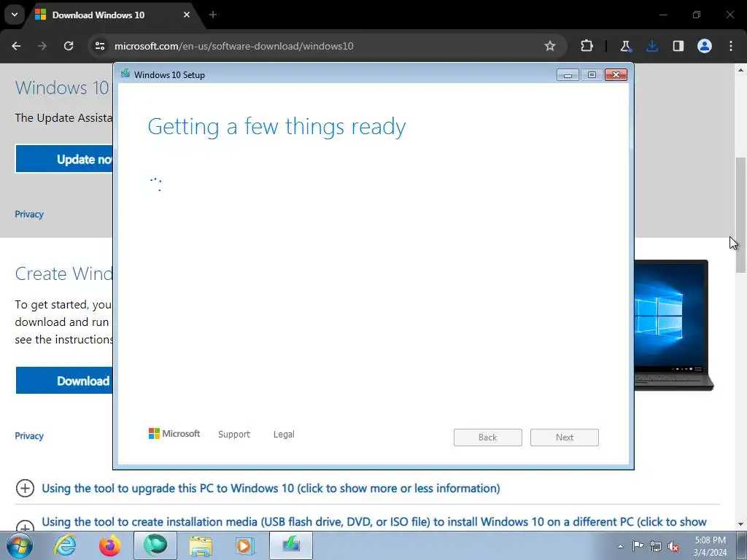Open Legal link in setup dialog
The image size is (747, 560).
(x=284, y=435)
